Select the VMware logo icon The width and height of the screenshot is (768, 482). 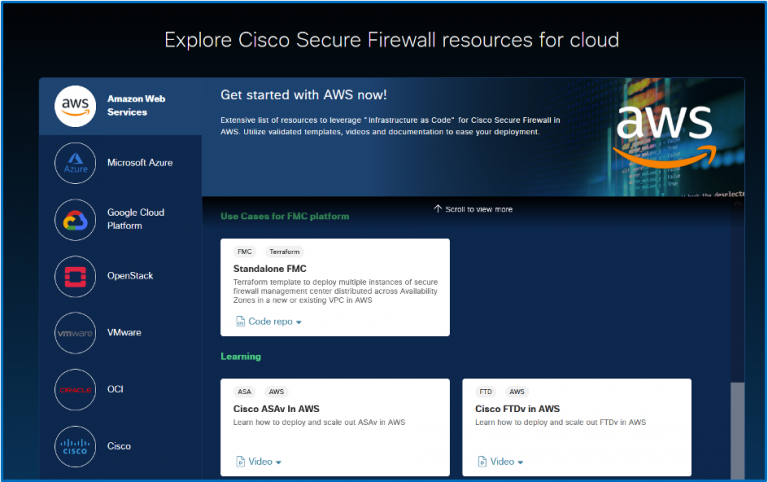(x=77, y=332)
